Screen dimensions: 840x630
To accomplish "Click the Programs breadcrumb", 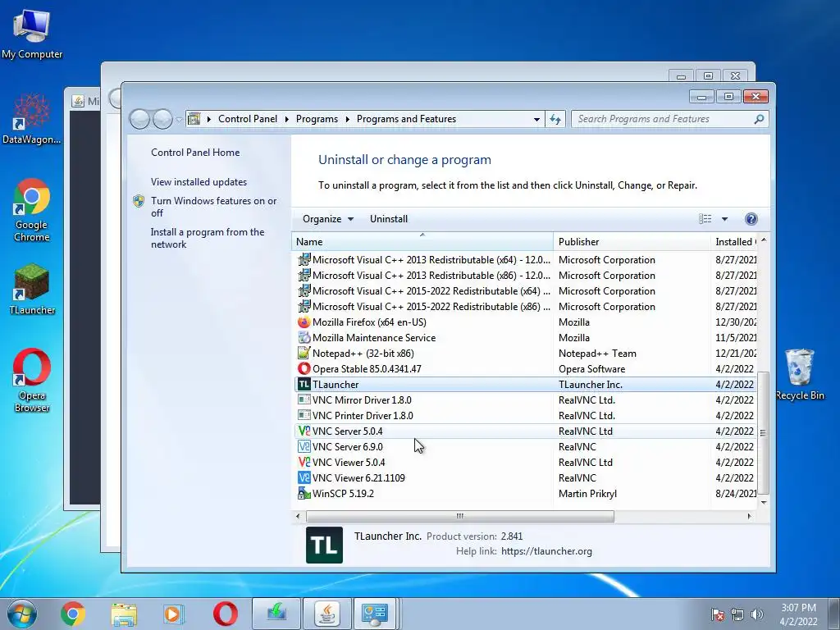I will pos(317,119).
